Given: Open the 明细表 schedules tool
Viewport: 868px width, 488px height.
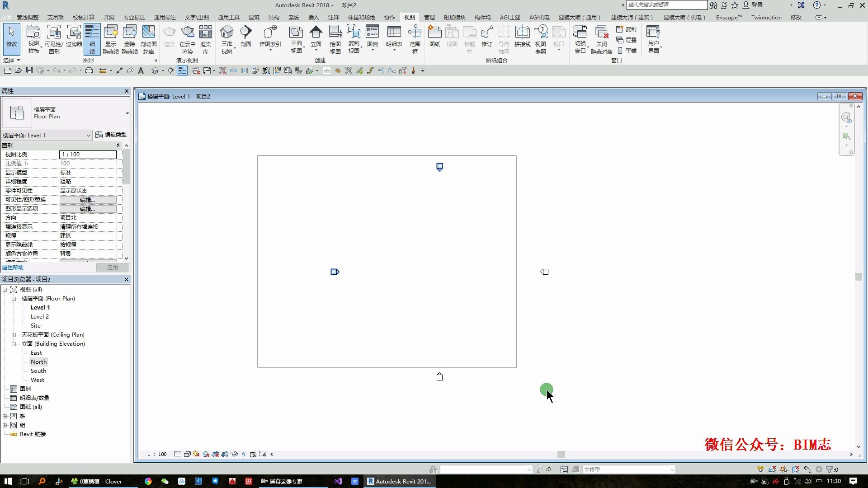Looking at the screenshot, I should pyautogui.click(x=394, y=33).
